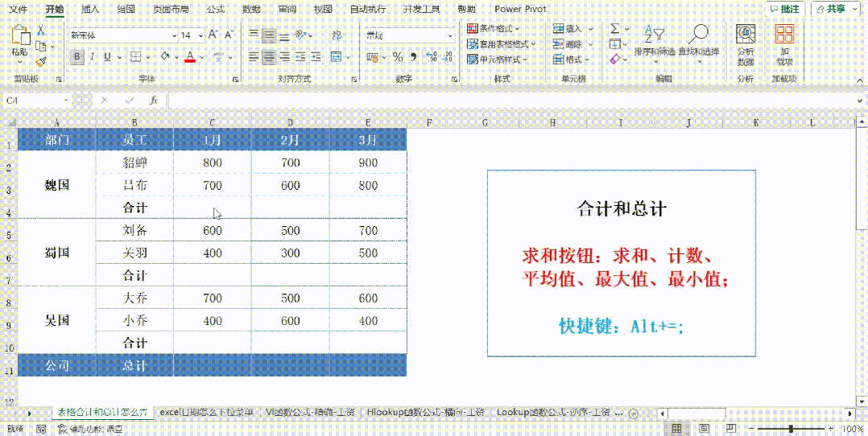
Task: Open the number format 常规 dropdown
Action: [x=450, y=35]
